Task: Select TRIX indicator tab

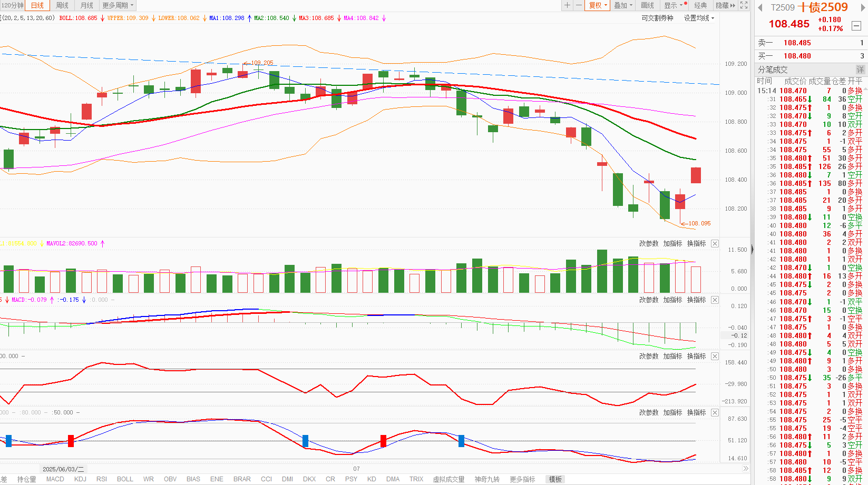Action: click(x=416, y=479)
